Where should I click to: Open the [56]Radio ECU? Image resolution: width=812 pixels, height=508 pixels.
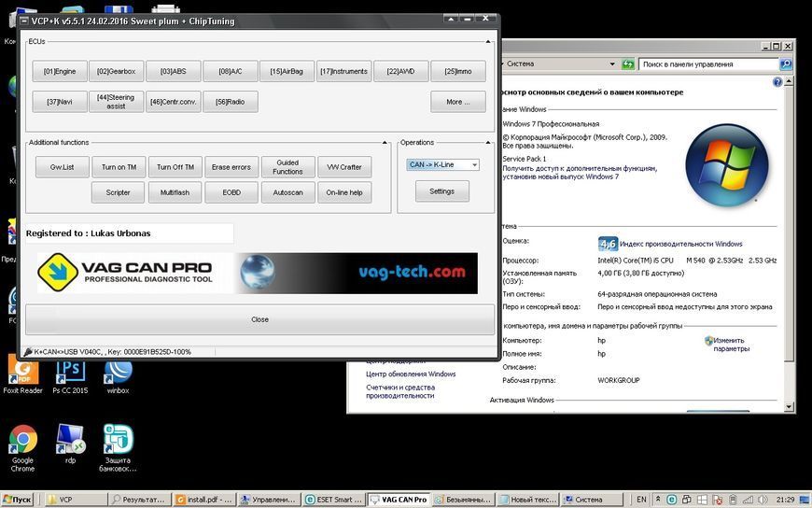click(230, 102)
